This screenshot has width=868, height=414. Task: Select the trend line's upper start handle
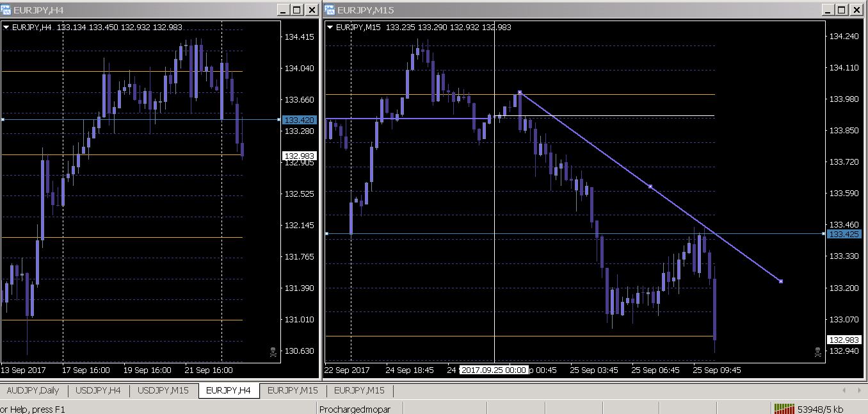point(520,92)
